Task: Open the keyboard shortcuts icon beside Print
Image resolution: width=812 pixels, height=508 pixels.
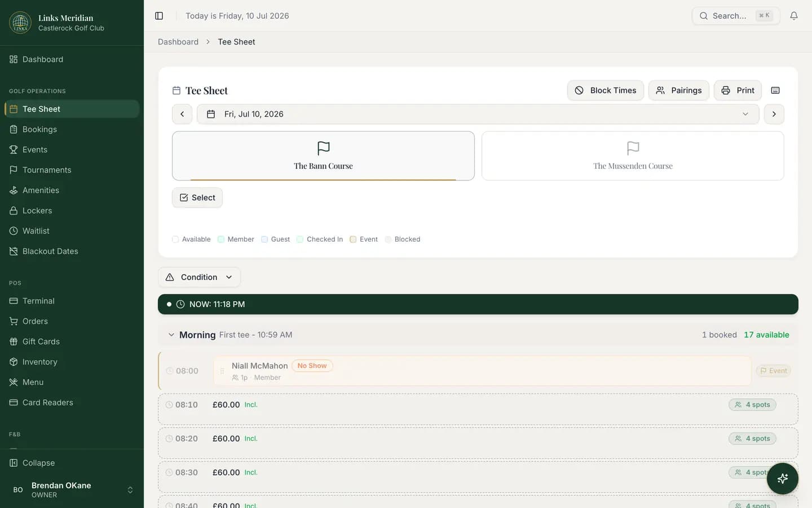Action: point(775,90)
